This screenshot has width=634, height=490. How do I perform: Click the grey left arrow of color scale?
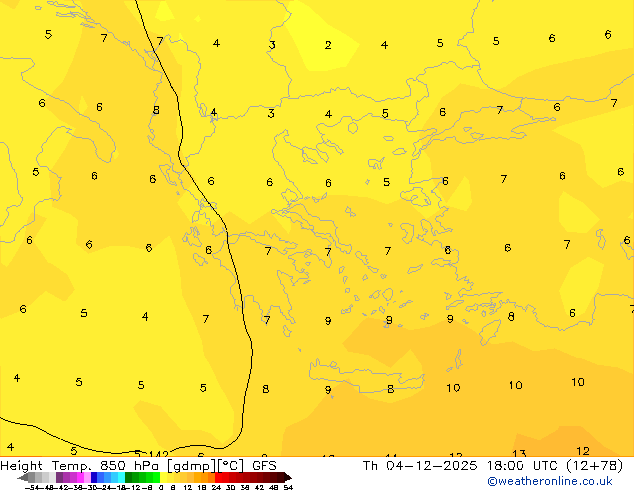click(23, 477)
